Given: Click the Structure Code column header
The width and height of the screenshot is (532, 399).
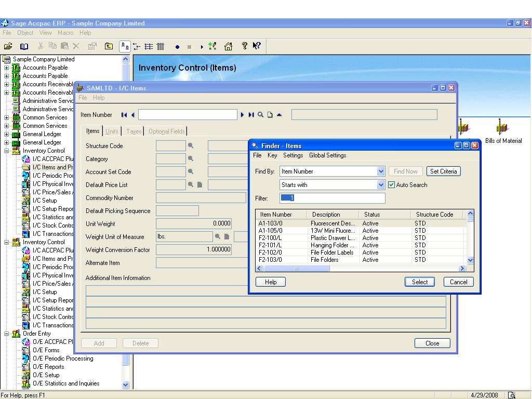Looking at the screenshot, I should click(x=436, y=215).
